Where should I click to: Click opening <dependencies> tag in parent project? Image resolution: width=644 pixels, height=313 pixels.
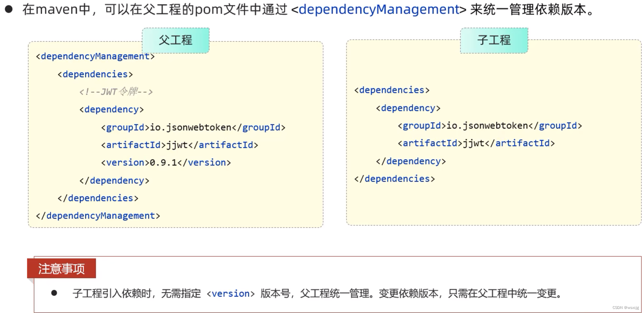pos(95,74)
